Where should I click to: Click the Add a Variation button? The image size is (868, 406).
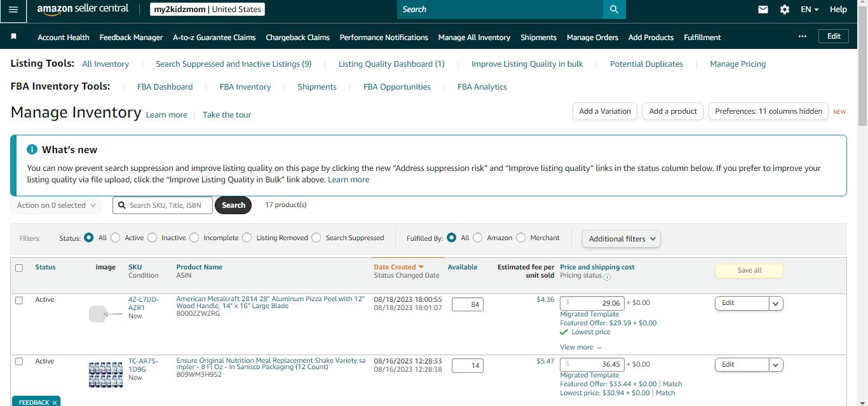(x=605, y=111)
